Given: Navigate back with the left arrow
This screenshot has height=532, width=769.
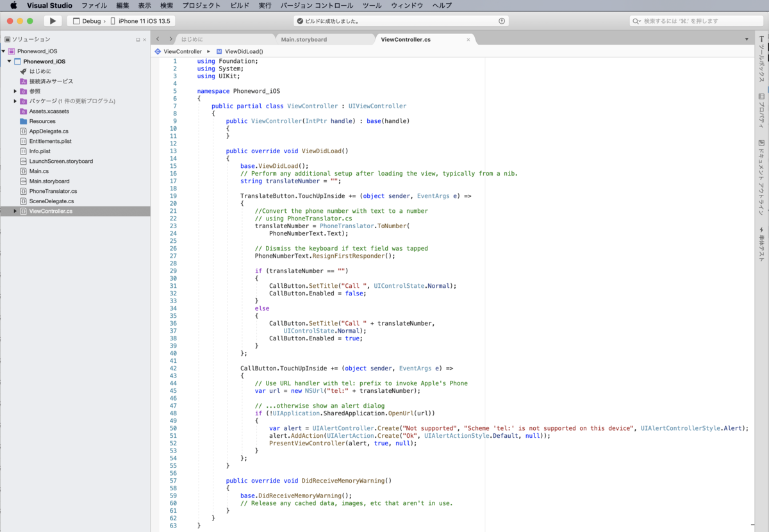Looking at the screenshot, I should tap(158, 39).
